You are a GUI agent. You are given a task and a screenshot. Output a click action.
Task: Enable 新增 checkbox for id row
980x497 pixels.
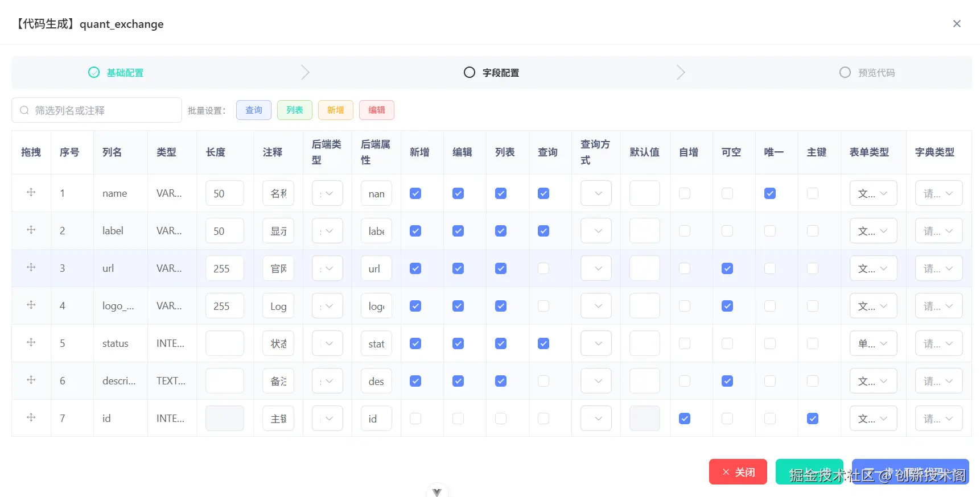point(415,419)
